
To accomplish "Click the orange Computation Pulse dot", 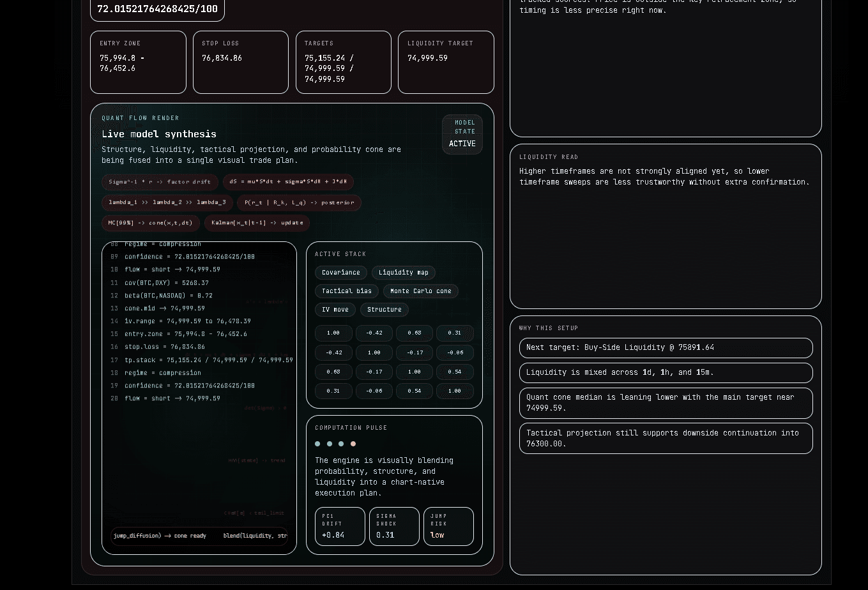I will tap(353, 444).
